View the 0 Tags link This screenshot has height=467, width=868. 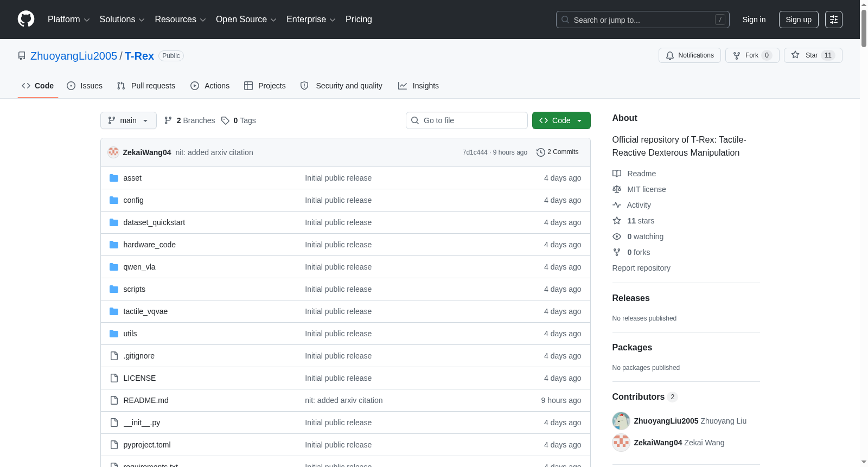click(239, 120)
